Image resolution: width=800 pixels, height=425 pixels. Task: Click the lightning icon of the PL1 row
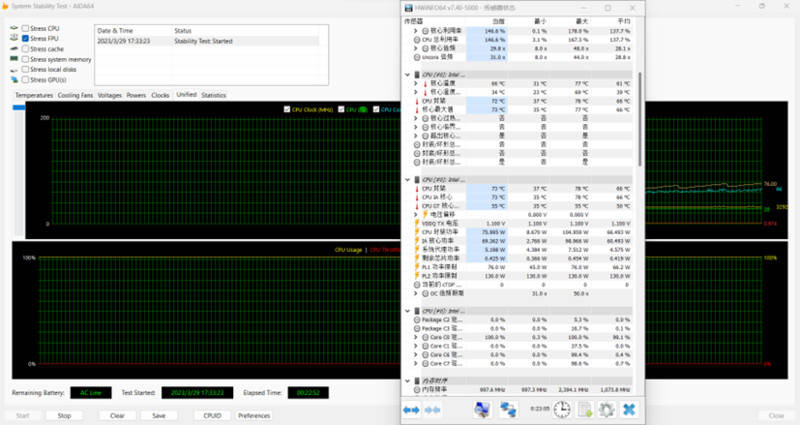pyautogui.click(x=417, y=267)
